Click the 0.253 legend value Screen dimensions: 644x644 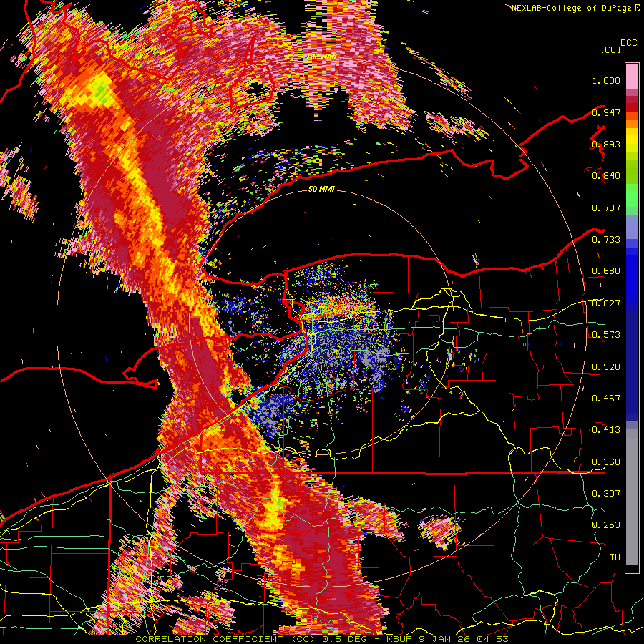click(x=606, y=525)
